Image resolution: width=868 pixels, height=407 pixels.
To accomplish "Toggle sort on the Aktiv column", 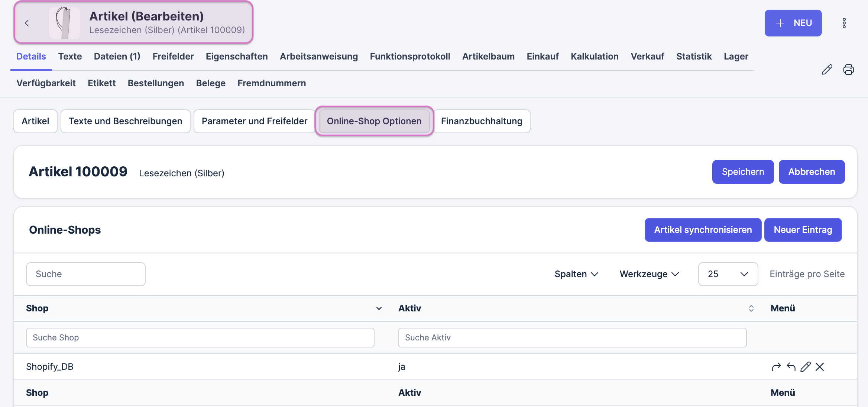I will tap(751, 308).
